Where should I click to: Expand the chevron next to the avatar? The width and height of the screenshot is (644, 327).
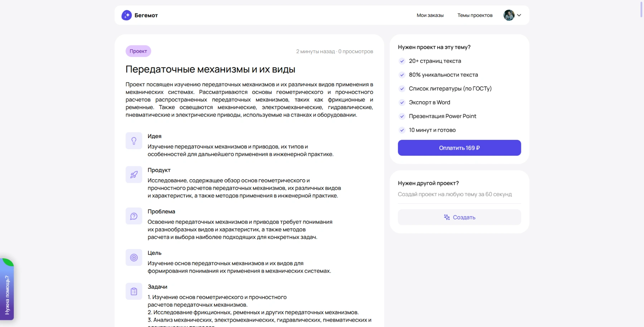point(519,15)
